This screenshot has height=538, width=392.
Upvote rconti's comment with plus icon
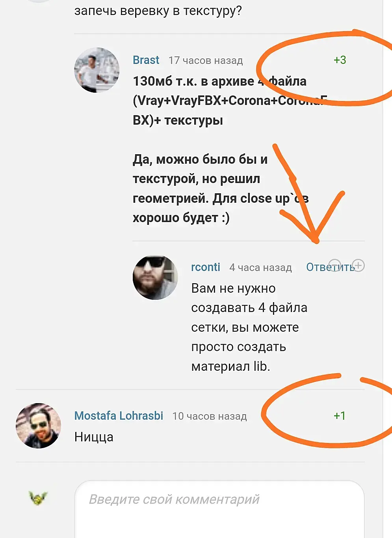pyautogui.click(x=359, y=265)
